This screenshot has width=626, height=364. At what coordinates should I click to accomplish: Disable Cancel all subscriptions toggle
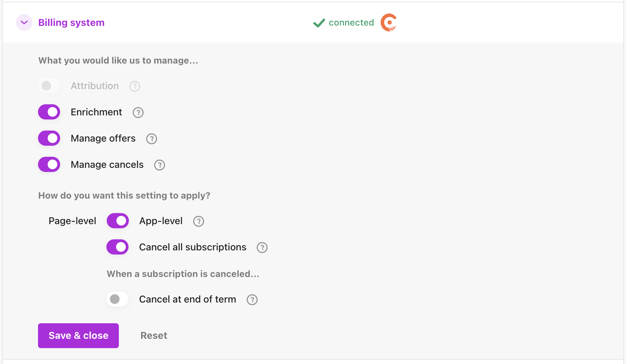coord(117,247)
